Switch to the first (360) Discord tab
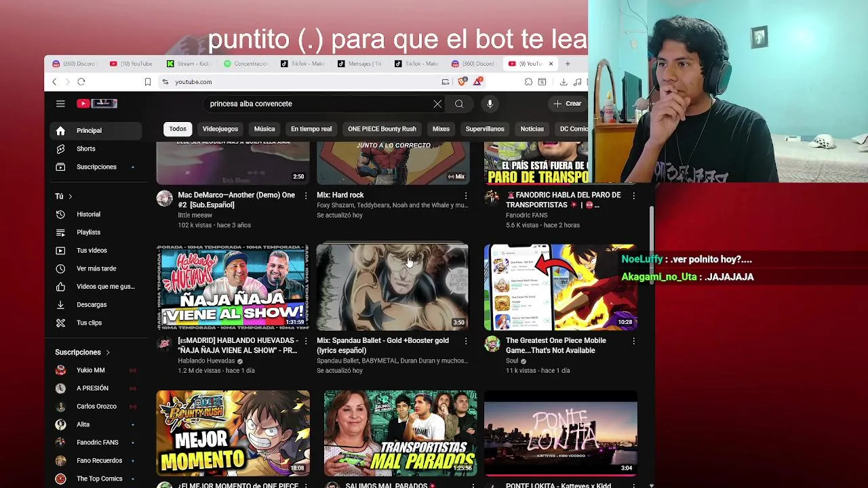Viewport: 868px width, 488px height. (75, 64)
